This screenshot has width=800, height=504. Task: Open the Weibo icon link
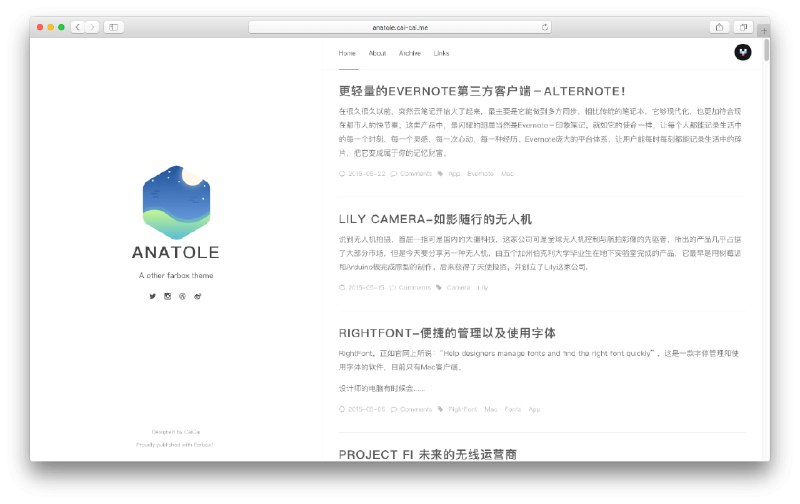coord(198,296)
